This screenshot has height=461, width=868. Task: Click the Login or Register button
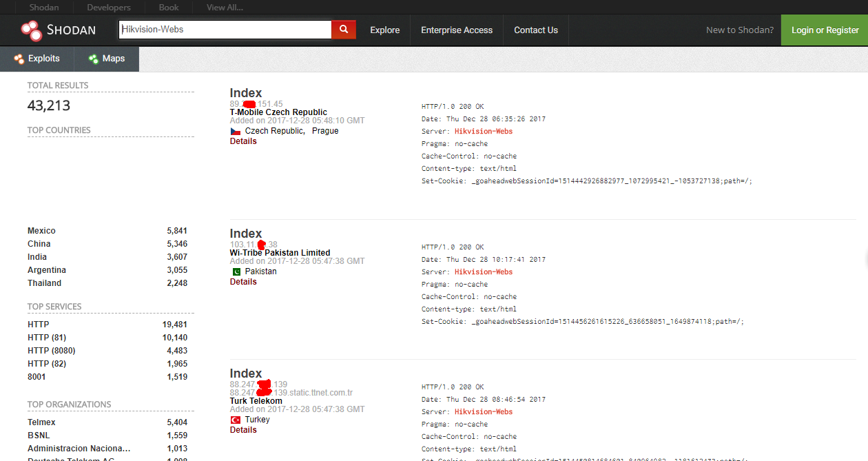(x=825, y=30)
